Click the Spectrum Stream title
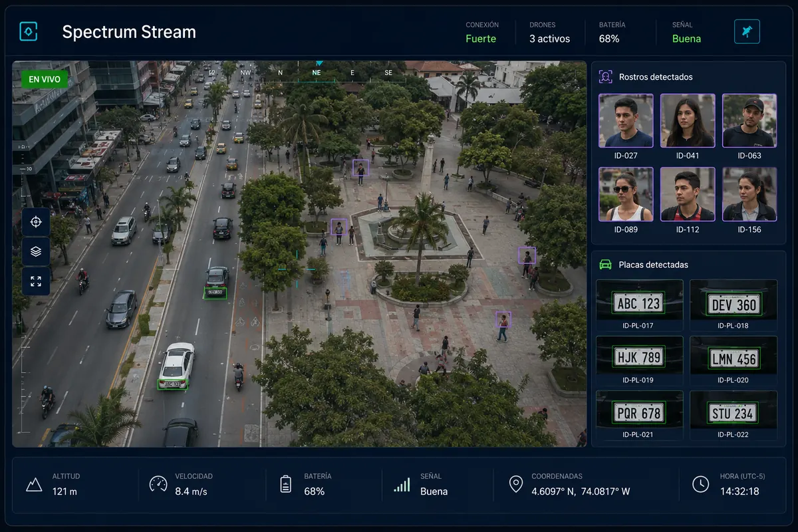 pyautogui.click(x=129, y=32)
